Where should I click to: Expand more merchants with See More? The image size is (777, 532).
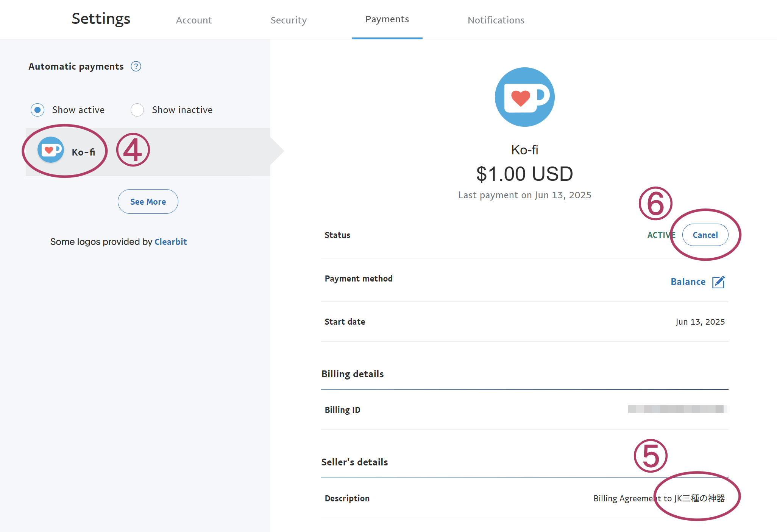(x=148, y=201)
